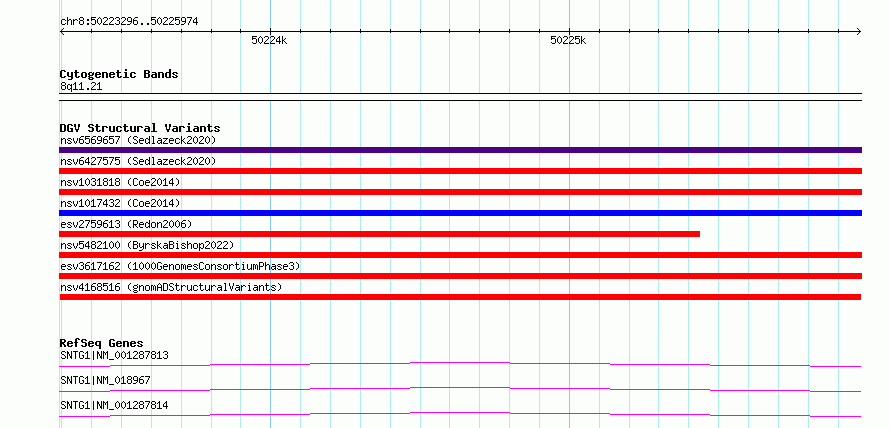The width and height of the screenshot is (890, 428).
Task: Click the purple nsv6569657 variant bar
Action: tap(460, 150)
